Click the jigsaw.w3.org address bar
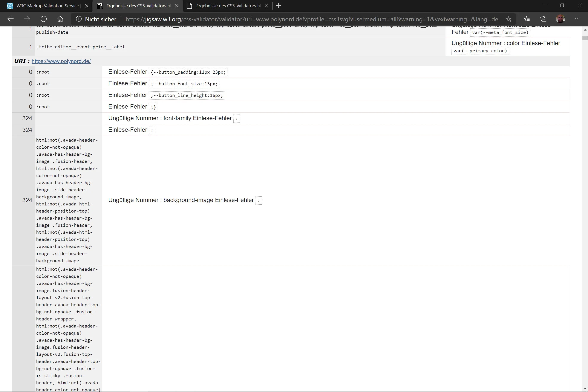 pyautogui.click(x=311, y=19)
